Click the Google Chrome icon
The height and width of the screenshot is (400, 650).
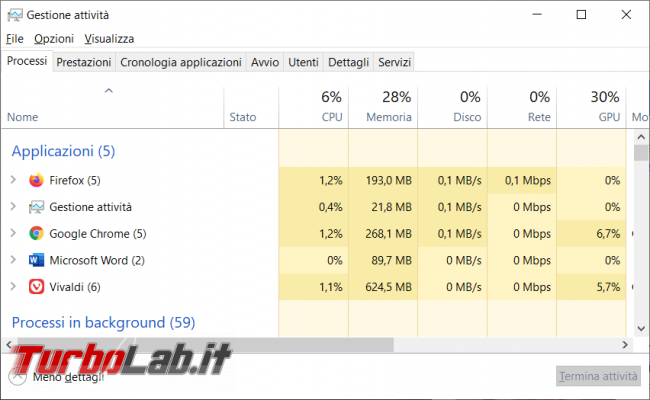(36, 233)
